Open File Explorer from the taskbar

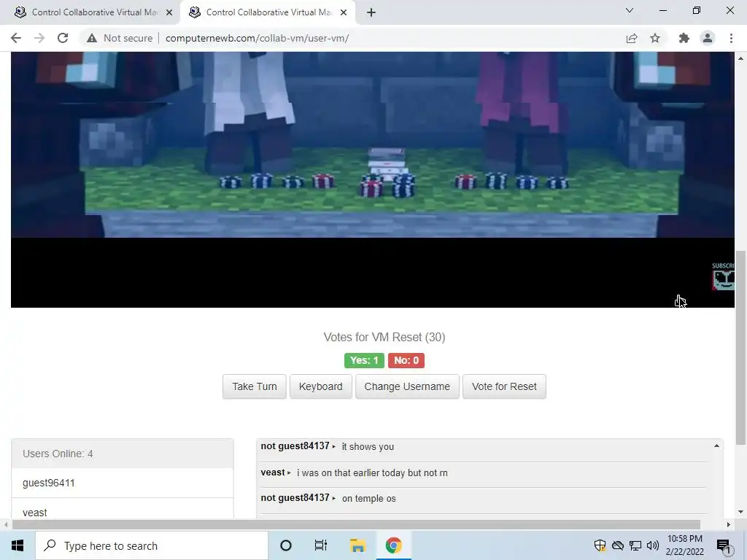[357, 545]
